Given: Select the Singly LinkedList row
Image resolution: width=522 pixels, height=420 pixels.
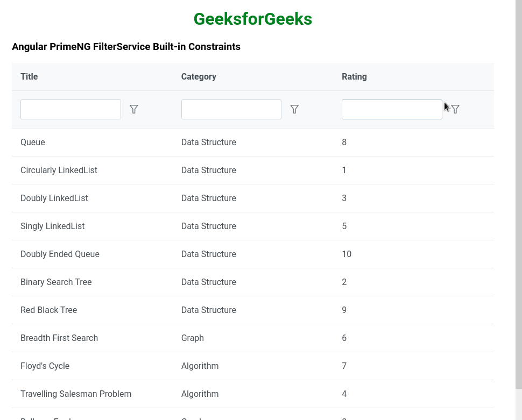Looking at the screenshot, I should (x=52, y=226).
